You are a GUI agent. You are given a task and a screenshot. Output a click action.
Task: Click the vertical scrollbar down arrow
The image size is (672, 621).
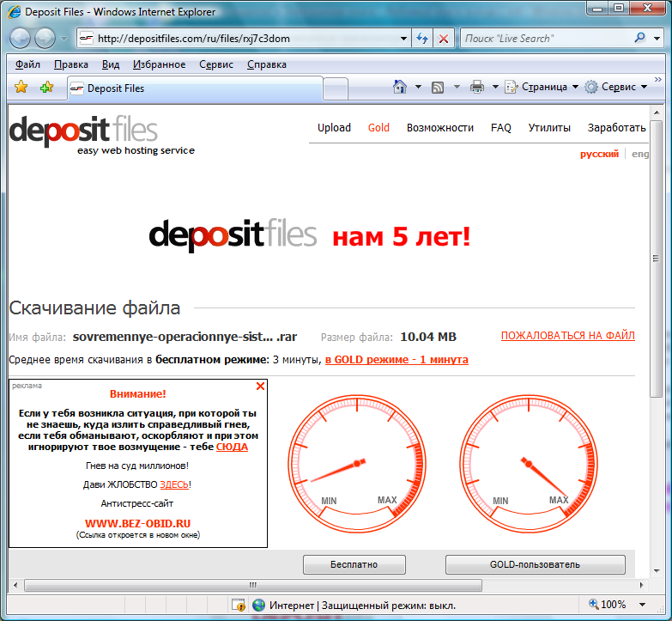pos(657,571)
